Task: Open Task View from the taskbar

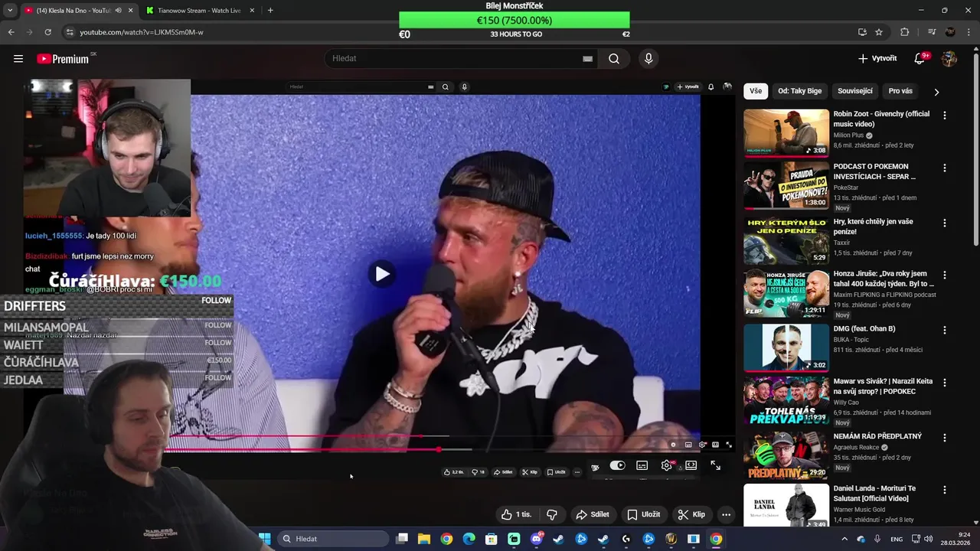Action: (x=402, y=539)
